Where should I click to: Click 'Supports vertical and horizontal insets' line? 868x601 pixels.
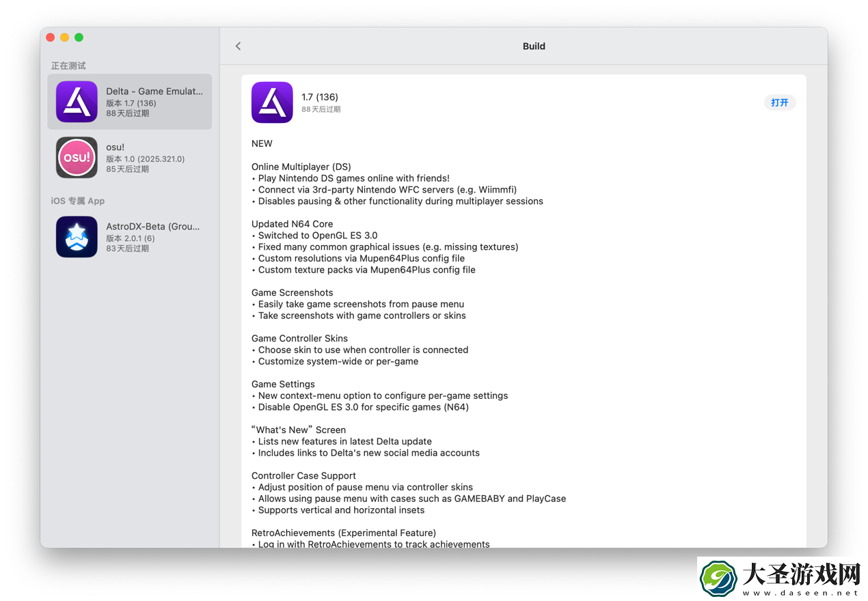[x=338, y=510]
